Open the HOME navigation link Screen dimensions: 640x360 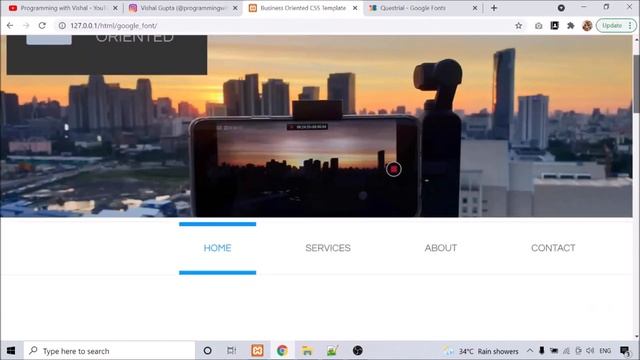point(218,248)
